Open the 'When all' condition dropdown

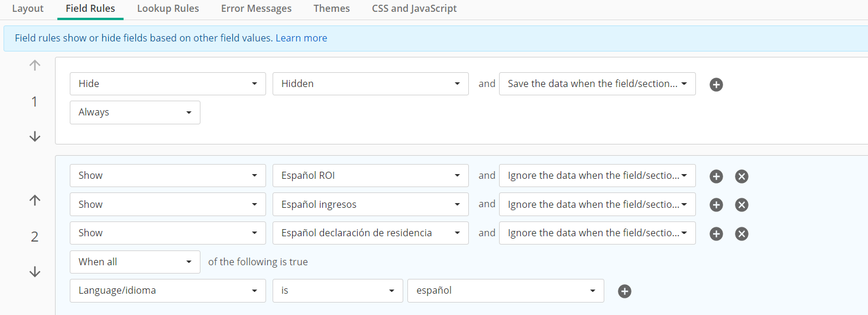135,262
